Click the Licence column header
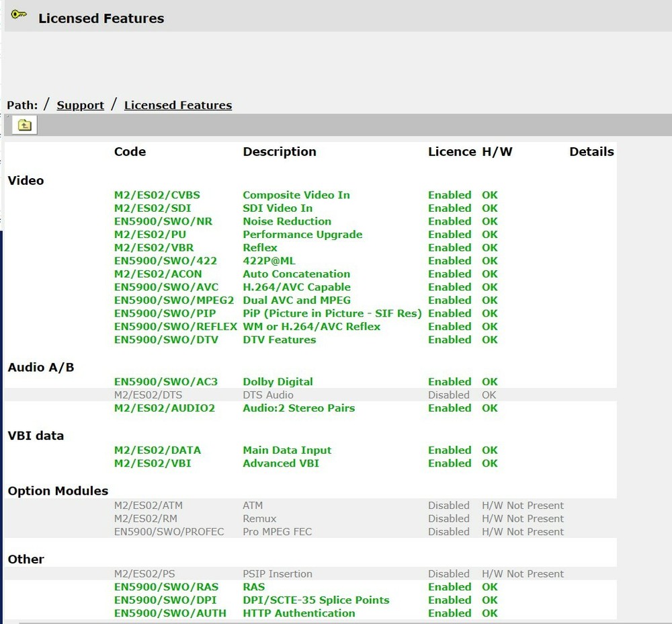Image resolution: width=672 pixels, height=624 pixels. (x=452, y=152)
